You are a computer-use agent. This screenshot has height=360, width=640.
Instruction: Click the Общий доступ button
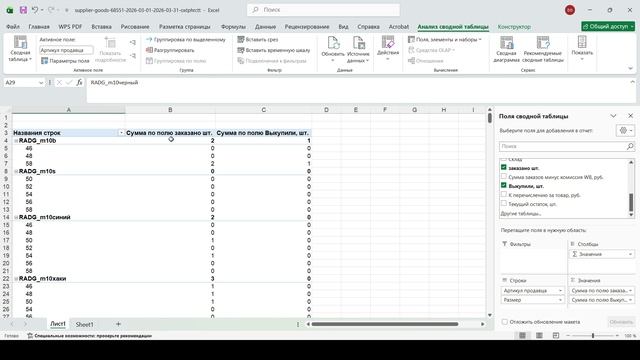click(608, 26)
